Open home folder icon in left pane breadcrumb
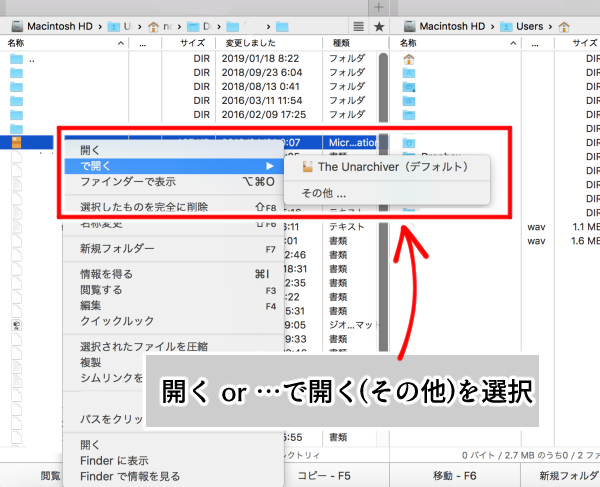Screen dimensions: 600x487 coord(153,27)
